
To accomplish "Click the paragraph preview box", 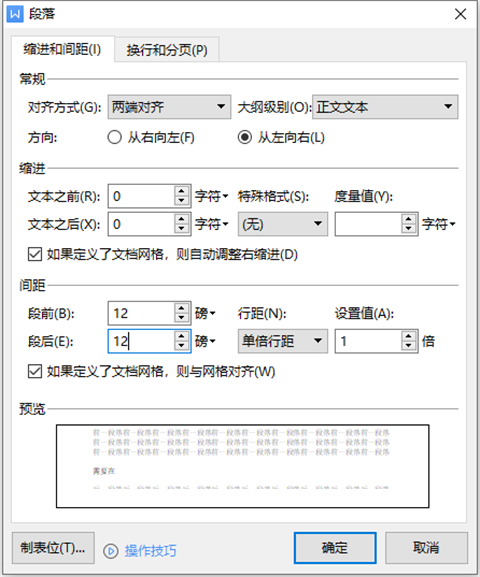I will tap(243, 466).
